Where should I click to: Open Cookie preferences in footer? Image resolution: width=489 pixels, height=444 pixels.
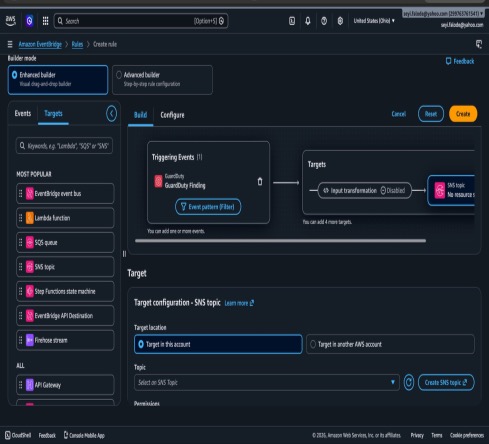click(467, 435)
